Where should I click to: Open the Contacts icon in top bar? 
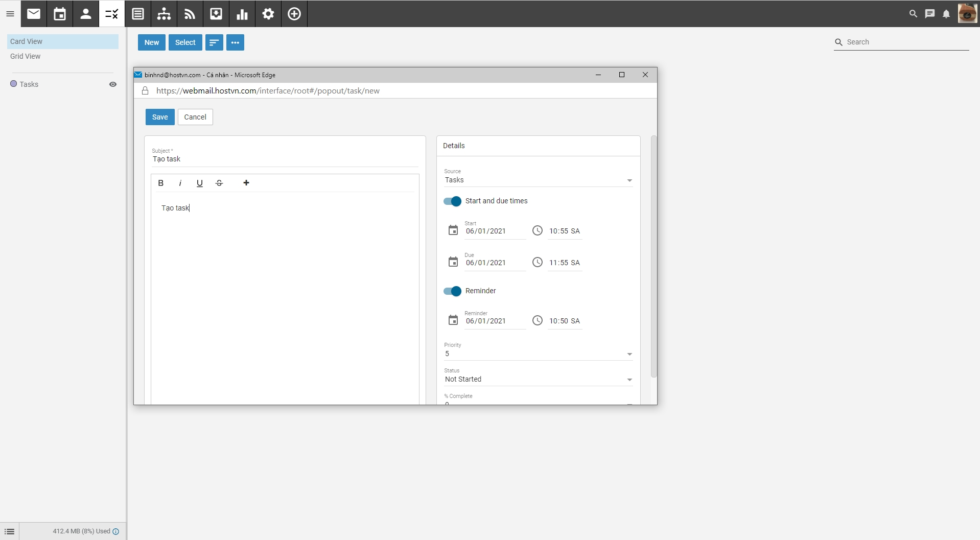pyautogui.click(x=86, y=14)
